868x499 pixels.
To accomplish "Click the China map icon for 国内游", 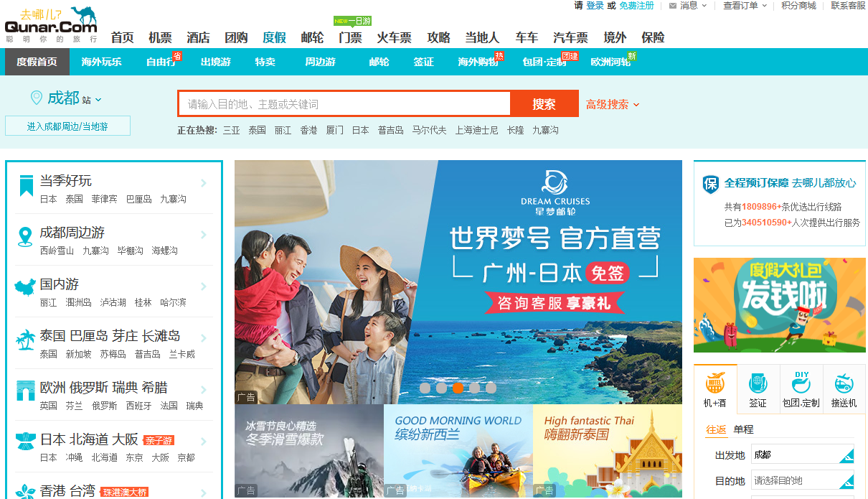I will 25,288.
